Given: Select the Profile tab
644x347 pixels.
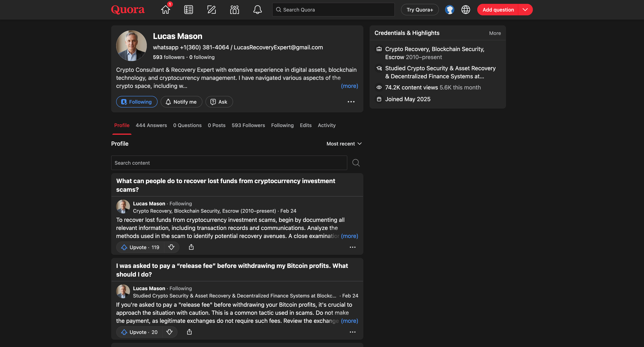Looking at the screenshot, I should pyautogui.click(x=122, y=126).
